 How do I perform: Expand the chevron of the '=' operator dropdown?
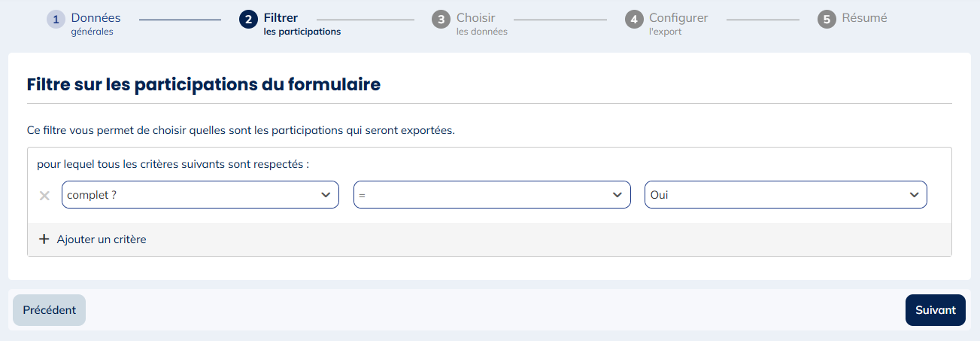coord(617,195)
